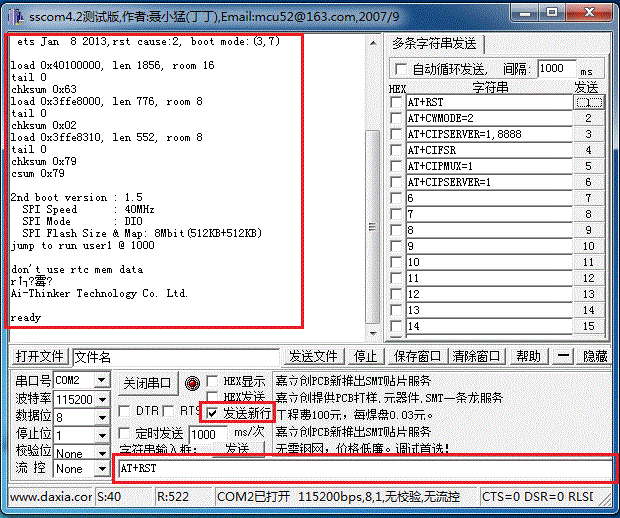620x518 pixels.
Task: Click the AT+CIPMUX=1 string field
Action: (489, 166)
